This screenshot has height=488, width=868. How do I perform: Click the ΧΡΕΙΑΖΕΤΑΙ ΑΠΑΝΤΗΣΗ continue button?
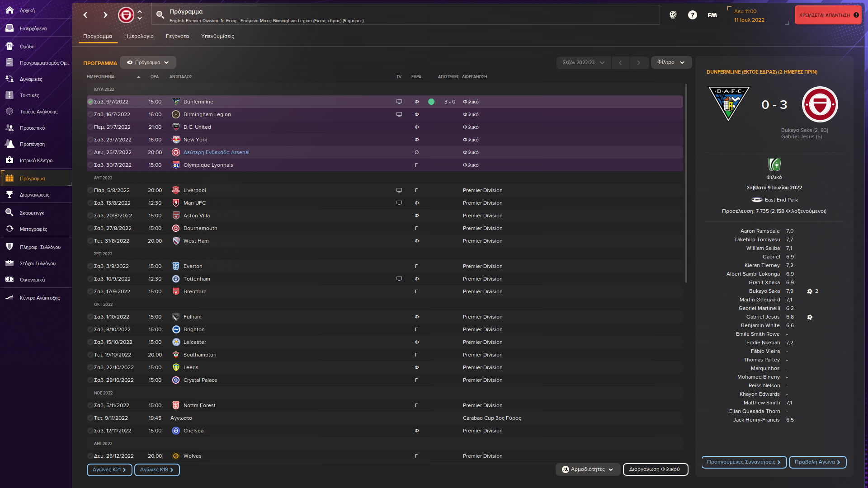pyautogui.click(x=828, y=15)
